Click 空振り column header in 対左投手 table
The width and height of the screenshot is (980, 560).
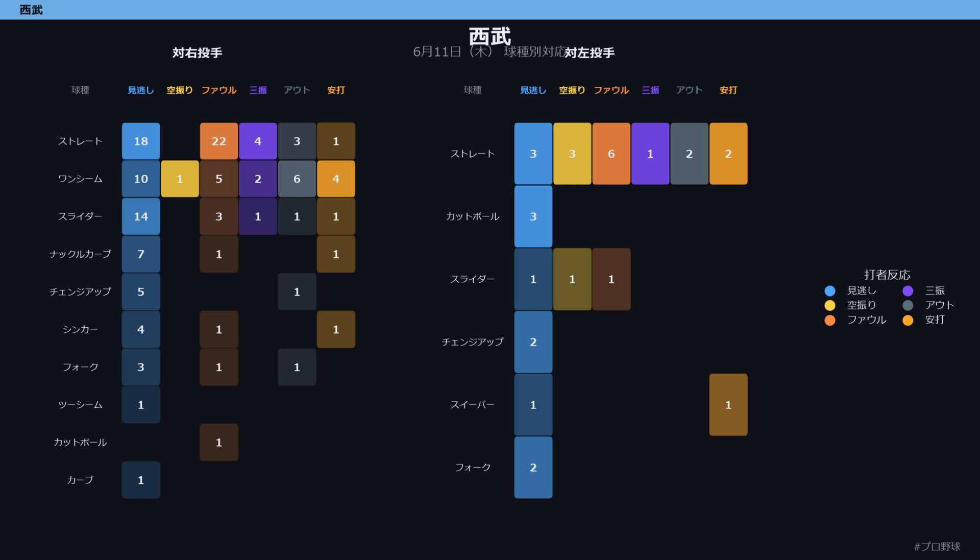pyautogui.click(x=572, y=90)
